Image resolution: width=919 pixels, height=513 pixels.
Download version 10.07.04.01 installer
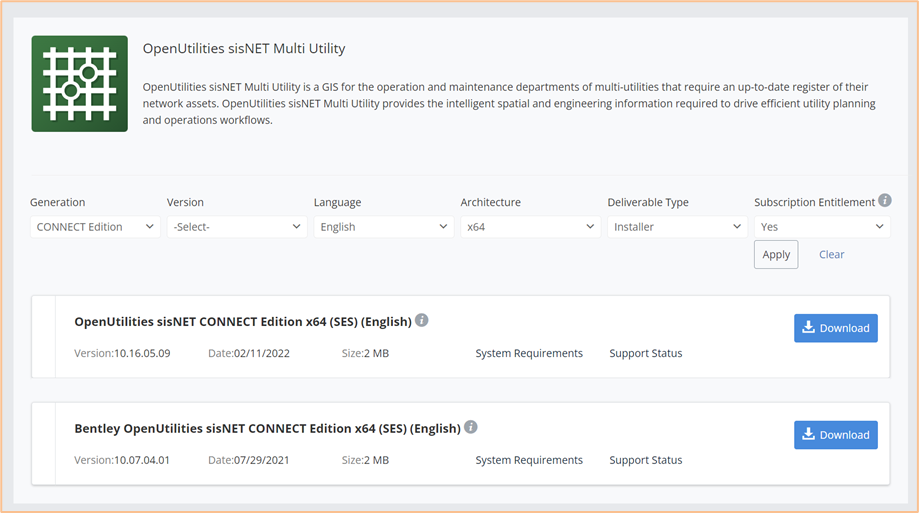pos(836,434)
